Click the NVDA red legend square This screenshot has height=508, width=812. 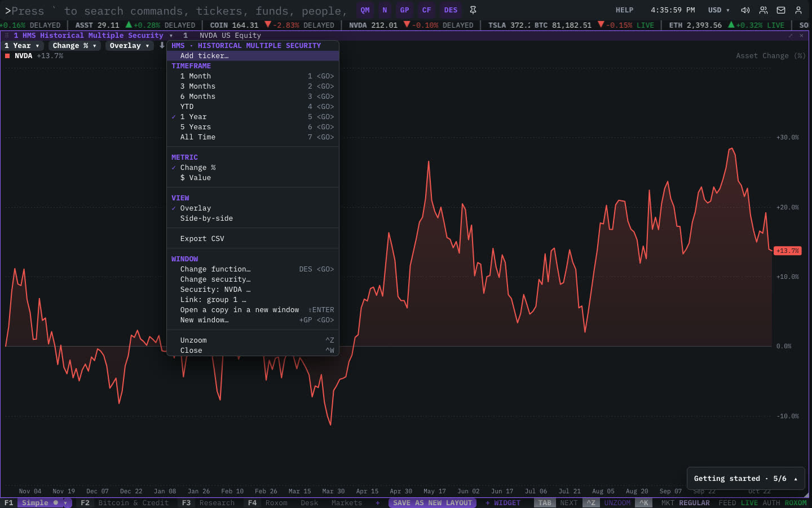click(x=7, y=56)
